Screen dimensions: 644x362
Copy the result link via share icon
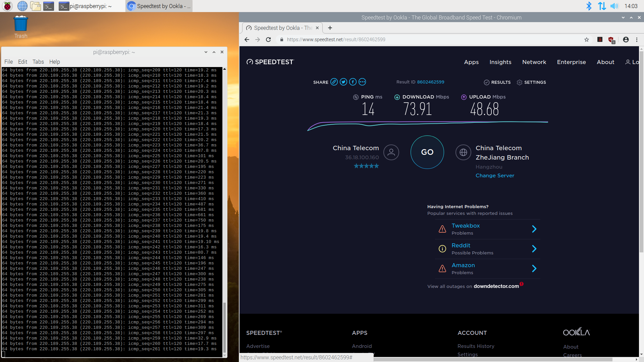point(334,82)
